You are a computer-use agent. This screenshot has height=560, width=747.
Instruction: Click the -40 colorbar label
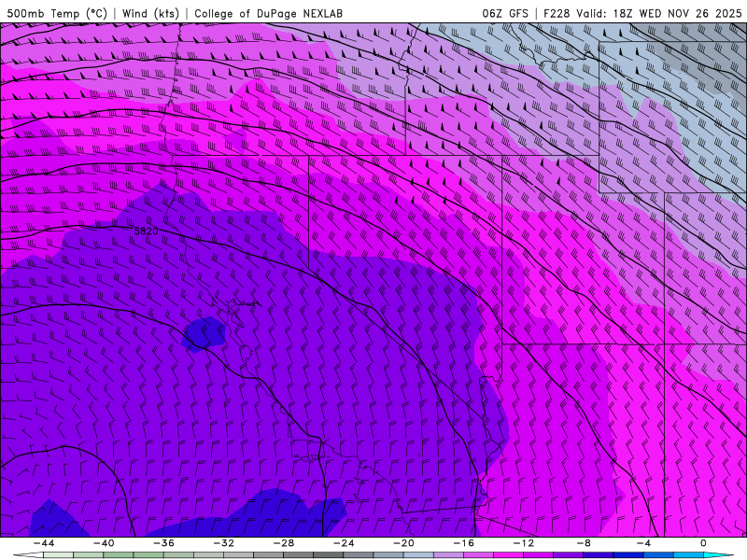pos(104,543)
